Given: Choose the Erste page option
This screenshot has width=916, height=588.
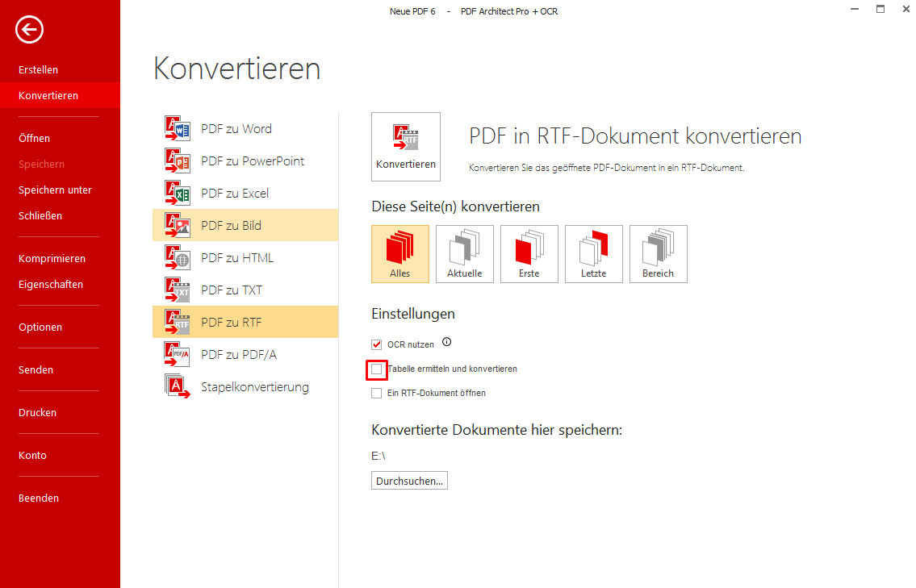Looking at the screenshot, I should click(529, 254).
